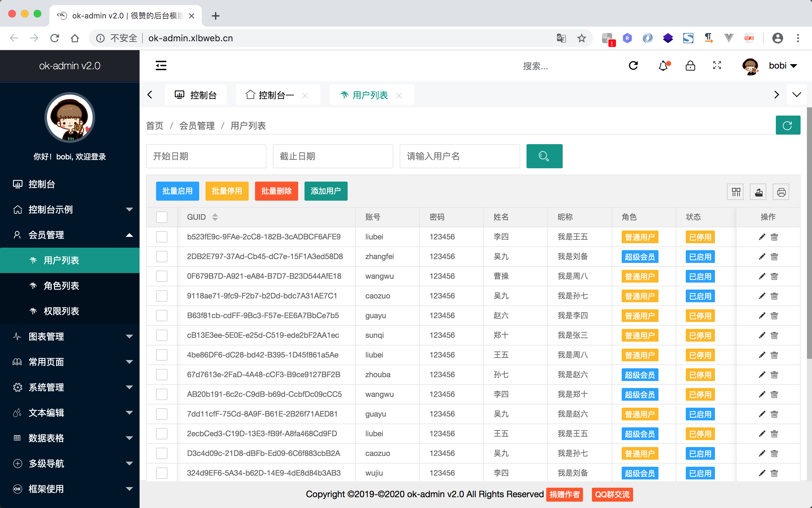Image resolution: width=812 pixels, height=508 pixels.
Task: Bookmark this page with the star icon
Action: (x=581, y=38)
